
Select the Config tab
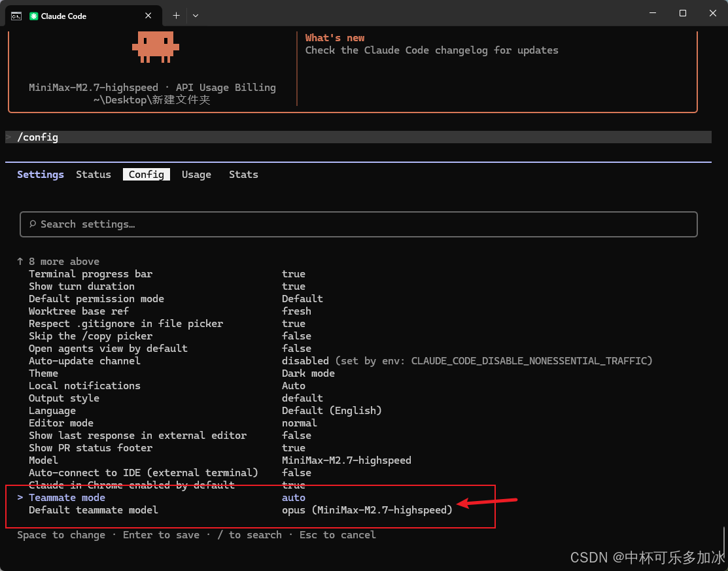coord(147,175)
